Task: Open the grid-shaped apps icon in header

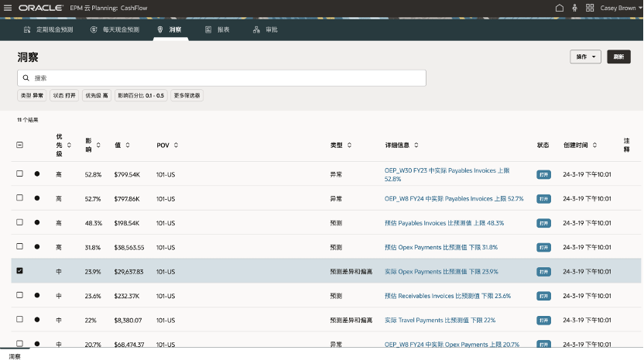Action: pyautogui.click(x=590, y=8)
